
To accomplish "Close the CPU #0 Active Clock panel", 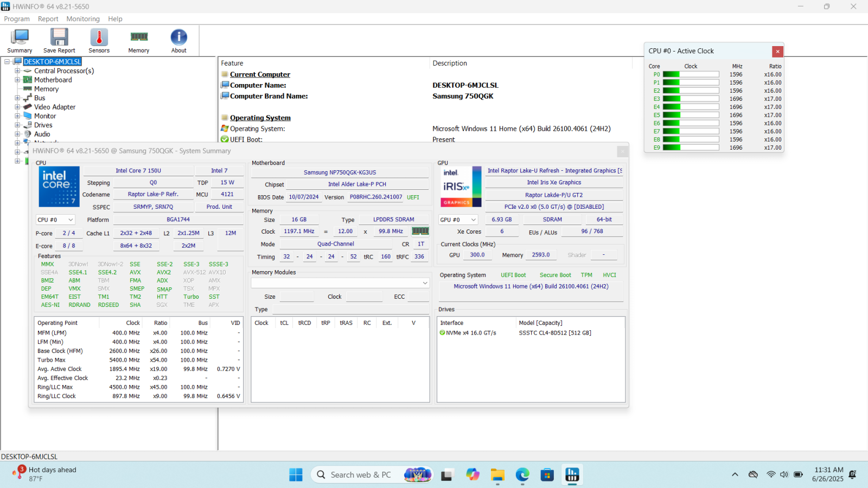I will click(777, 52).
